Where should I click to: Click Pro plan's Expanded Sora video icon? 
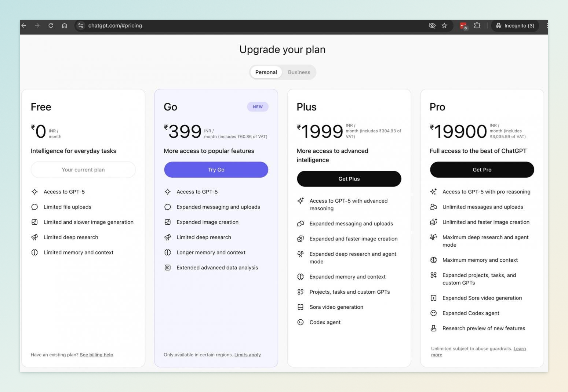[x=433, y=298]
